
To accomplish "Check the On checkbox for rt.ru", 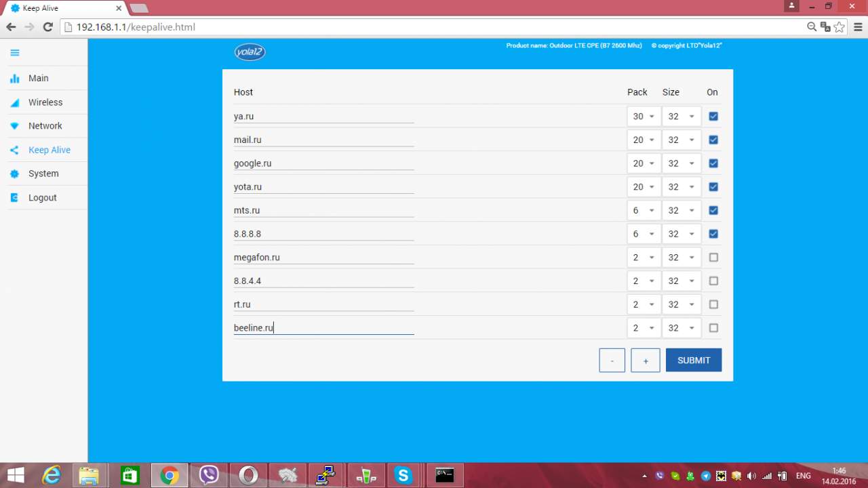I will 713,304.
